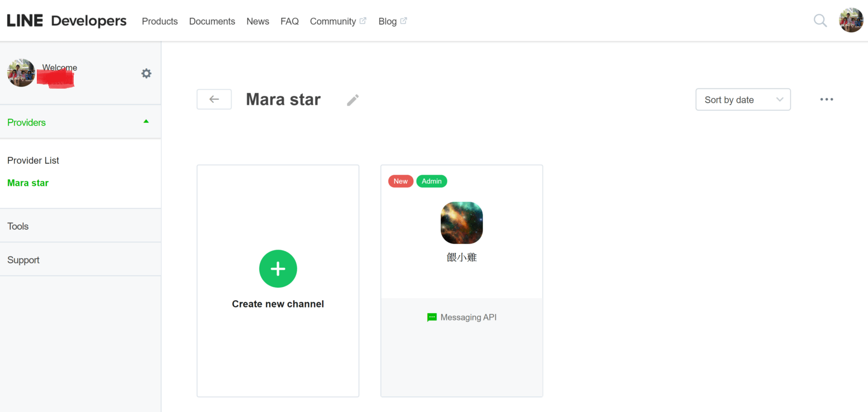Open the FAQ page
Viewport: 868px width, 412px height.
(290, 21)
